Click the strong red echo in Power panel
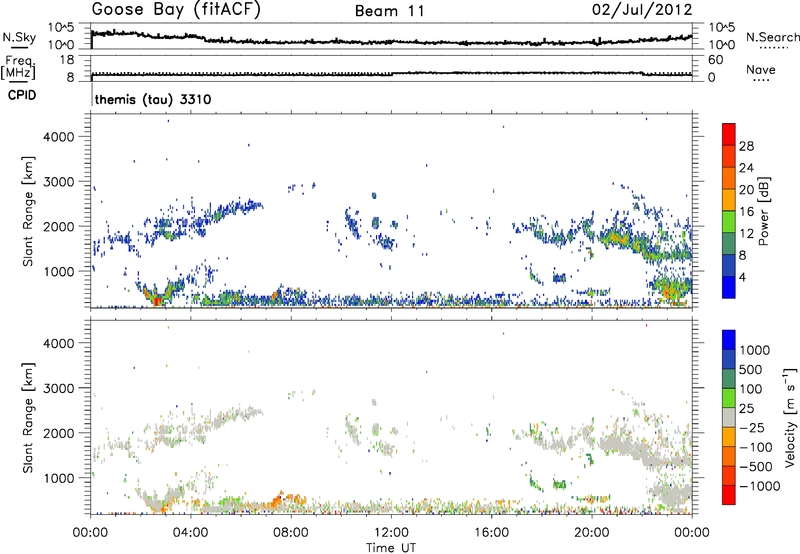800x554 pixels. click(x=157, y=300)
